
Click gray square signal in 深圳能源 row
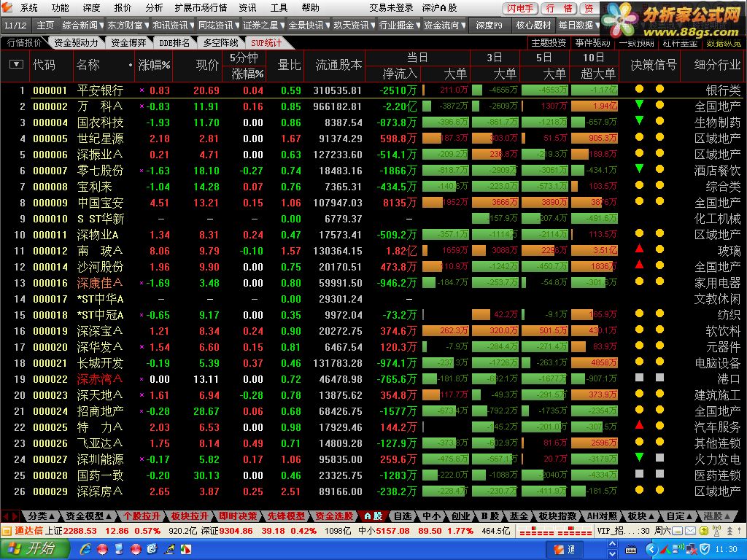tap(659, 458)
